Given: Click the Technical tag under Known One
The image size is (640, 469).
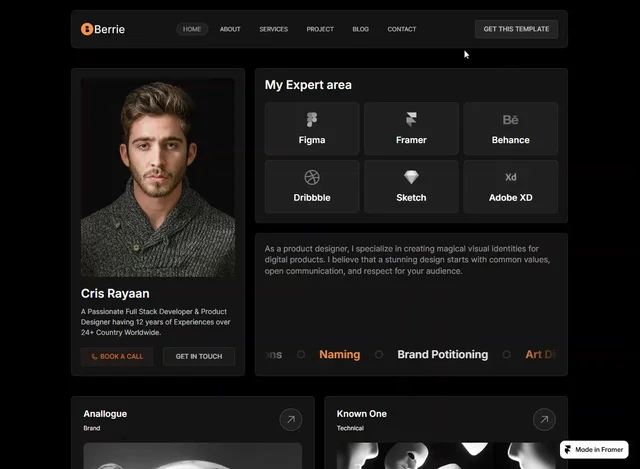Looking at the screenshot, I should (350, 428).
